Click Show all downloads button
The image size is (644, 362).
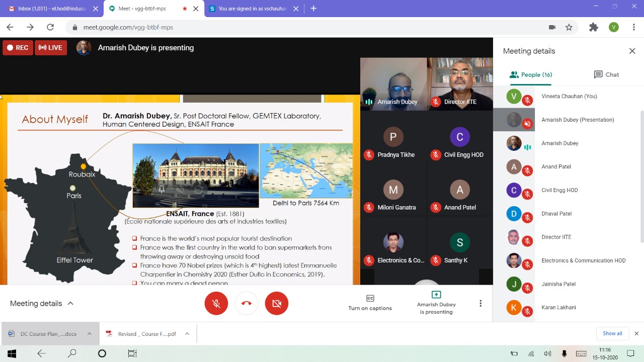pyautogui.click(x=612, y=333)
